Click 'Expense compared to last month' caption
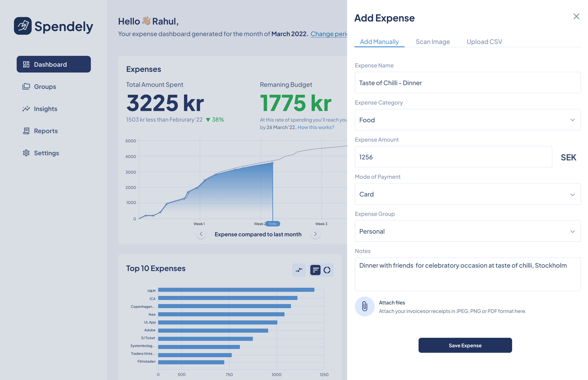Screen dimensions: 588x380 [x=258, y=234]
